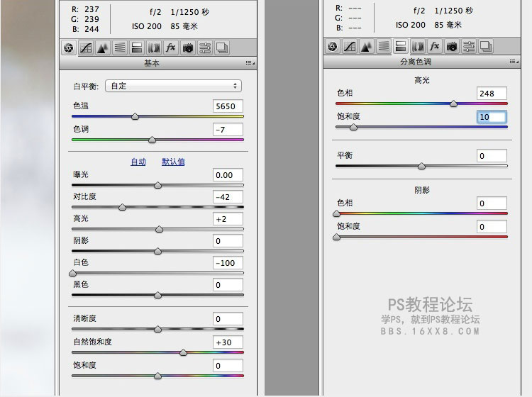Click the 黑色 slider handle
532x397 pixels.
coord(157,296)
